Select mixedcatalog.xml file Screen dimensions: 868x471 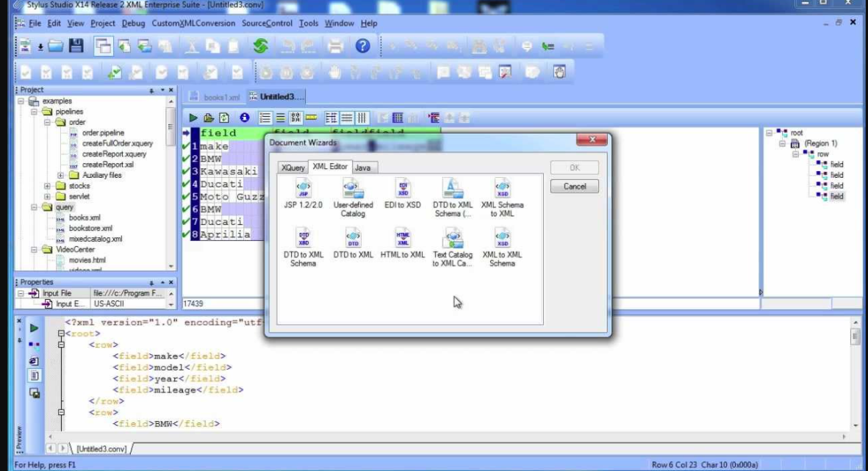coord(96,239)
